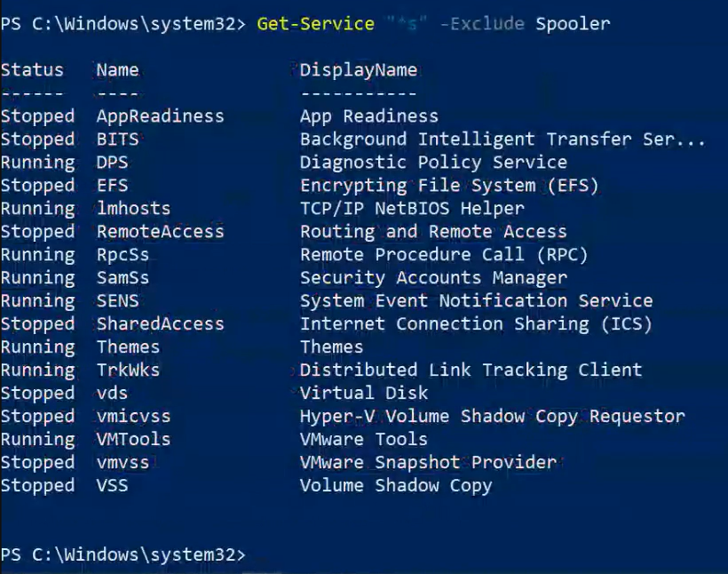Click the -Exclude parameter in the command

pos(482,23)
